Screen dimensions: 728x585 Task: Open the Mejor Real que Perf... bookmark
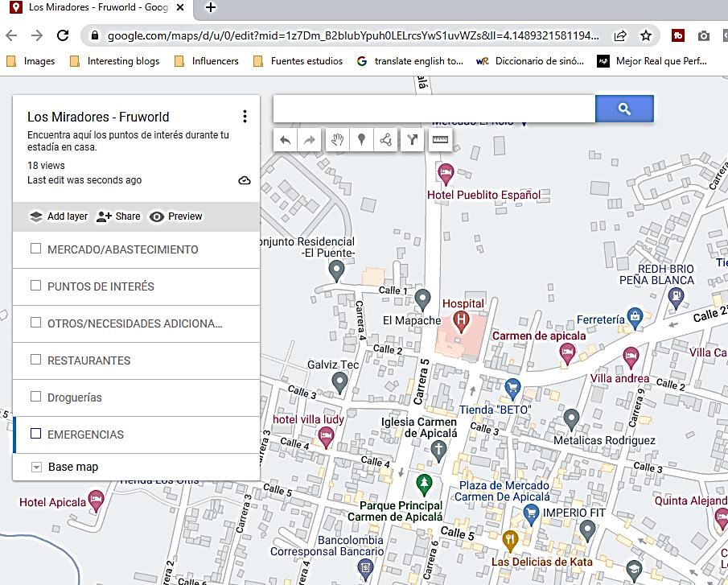pos(652,61)
